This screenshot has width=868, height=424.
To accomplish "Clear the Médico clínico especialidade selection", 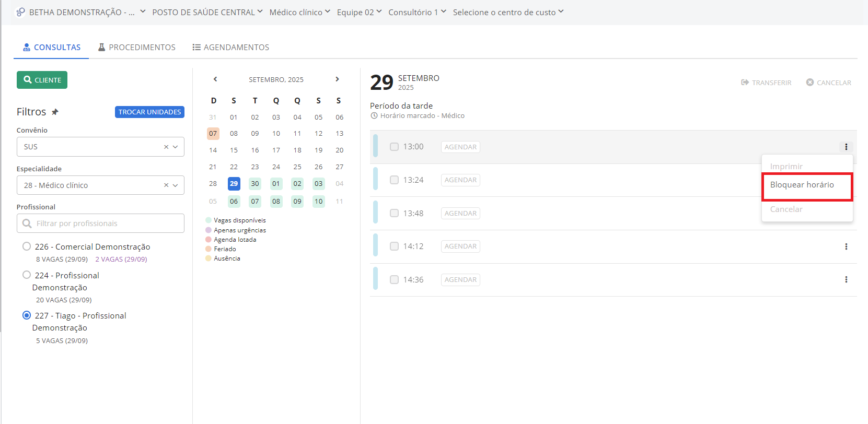I will click(166, 185).
